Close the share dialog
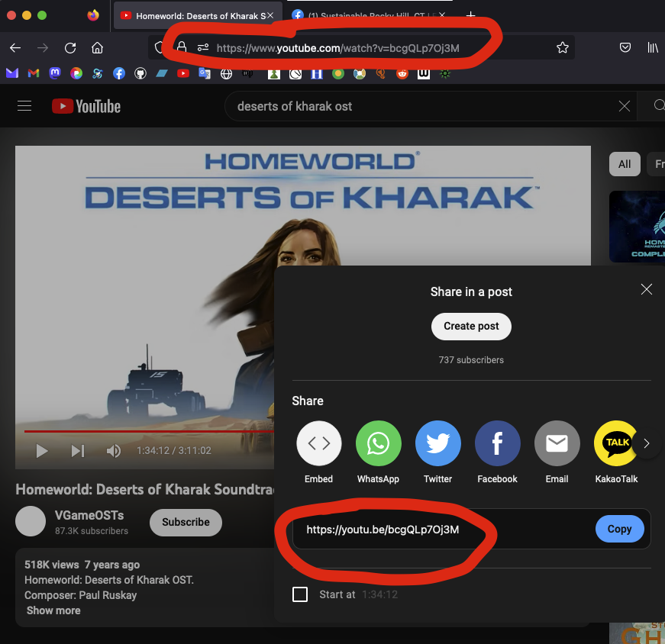Viewport: 665px width, 644px height. [x=647, y=289]
